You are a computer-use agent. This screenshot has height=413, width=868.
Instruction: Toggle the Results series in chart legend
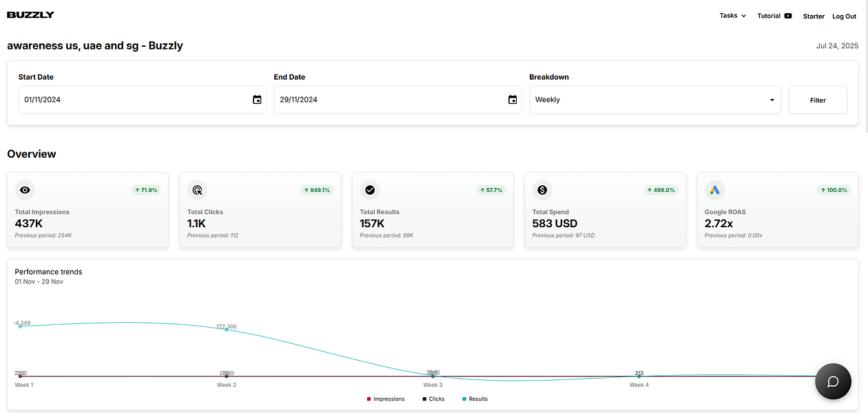[x=475, y=399]
